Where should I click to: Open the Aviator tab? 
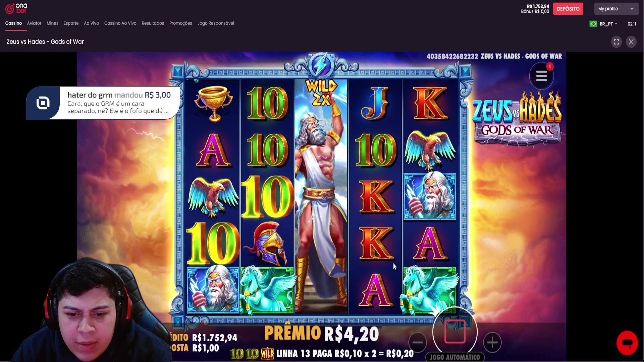[34, 23]
